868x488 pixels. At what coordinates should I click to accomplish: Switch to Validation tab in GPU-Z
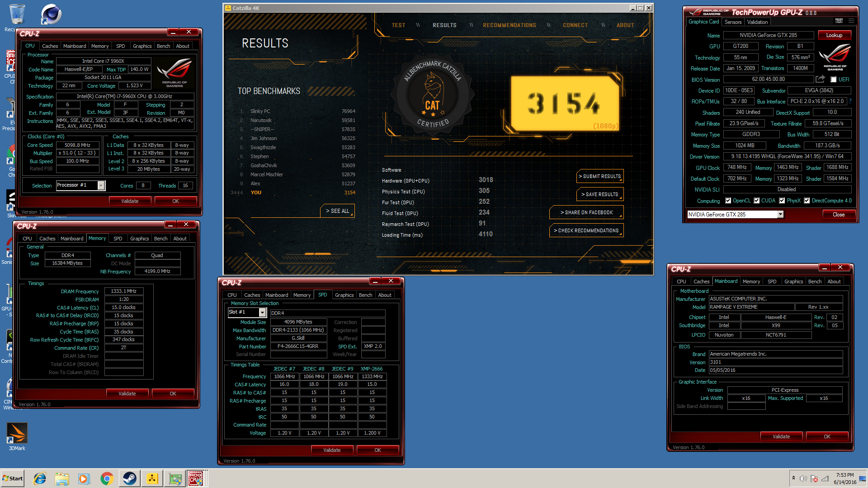[757, 22]
